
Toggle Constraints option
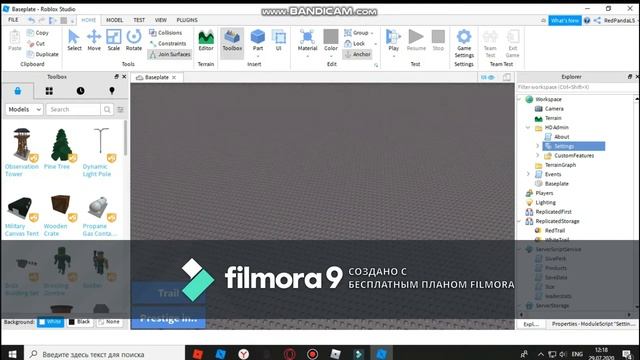168,43
